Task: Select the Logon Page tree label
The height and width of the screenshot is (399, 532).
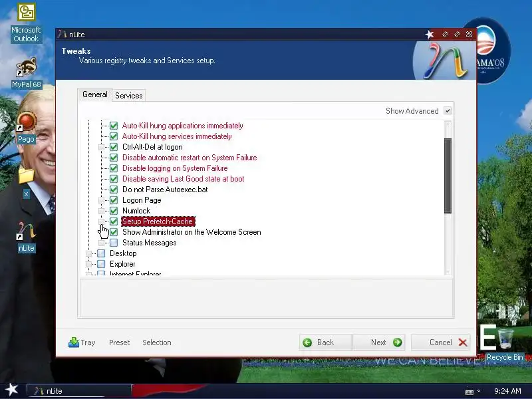Action: point(142,200)
